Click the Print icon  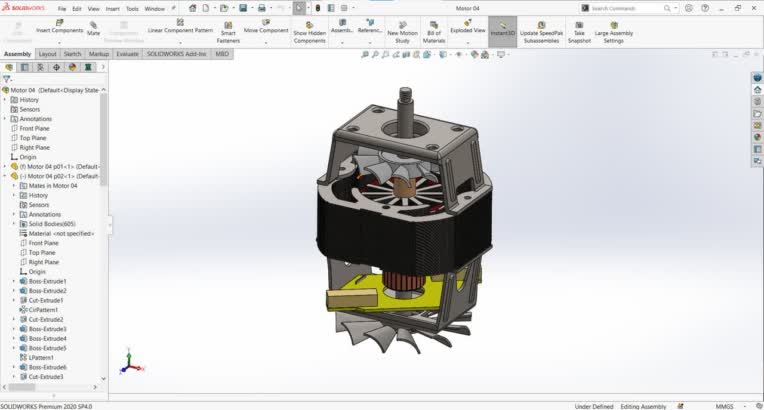262,8
